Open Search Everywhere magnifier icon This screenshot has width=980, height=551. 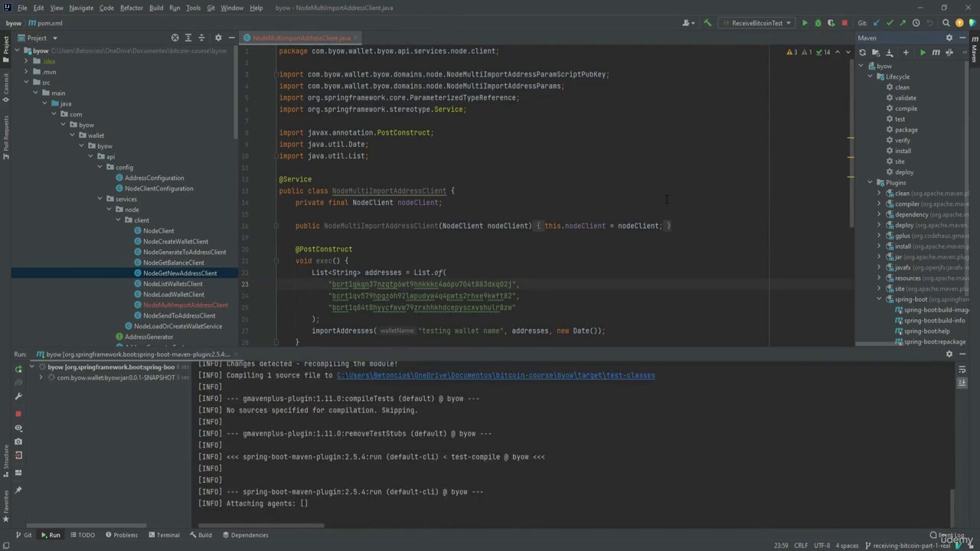tap(946, 23)
